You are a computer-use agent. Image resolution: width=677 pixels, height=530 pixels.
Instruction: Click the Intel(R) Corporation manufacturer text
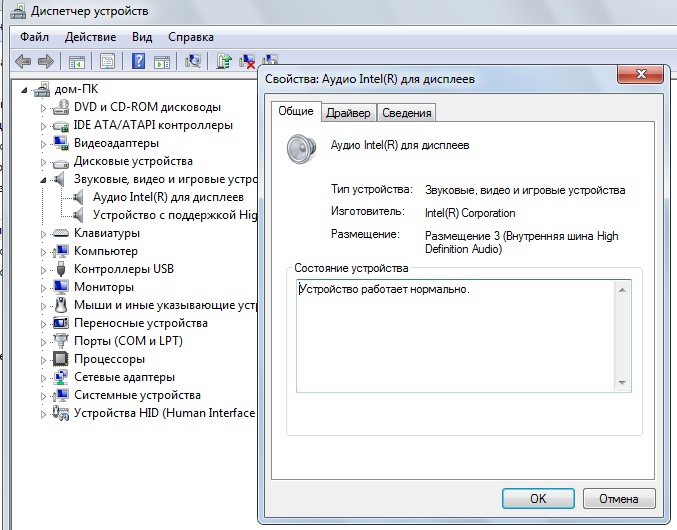[470, 213]
